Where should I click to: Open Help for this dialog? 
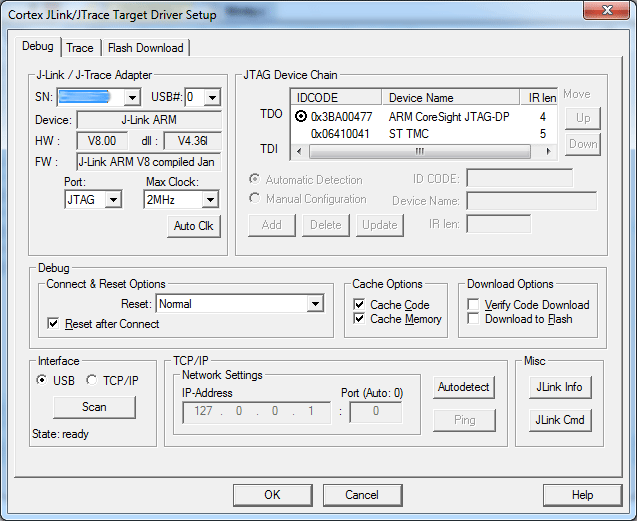(583, 495)
